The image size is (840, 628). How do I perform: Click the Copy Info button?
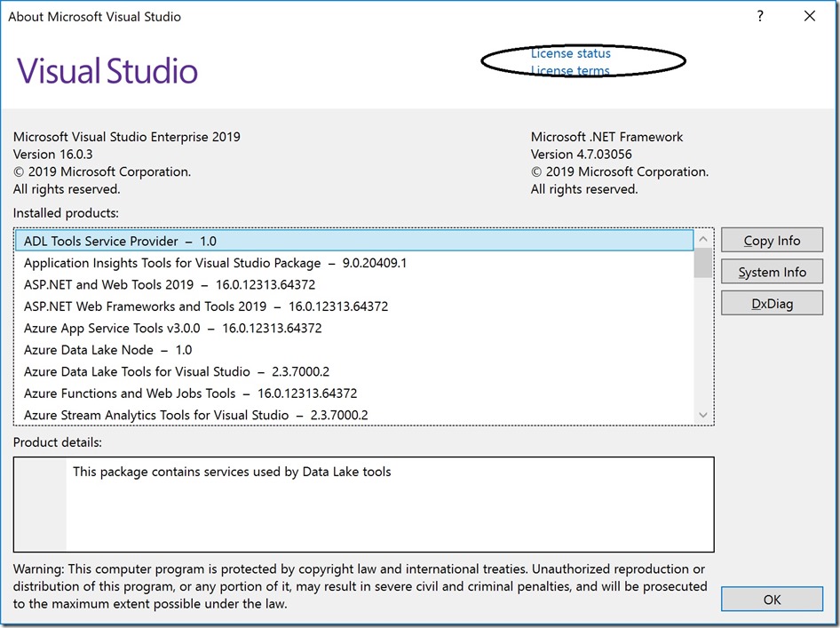tap(772, 240)
